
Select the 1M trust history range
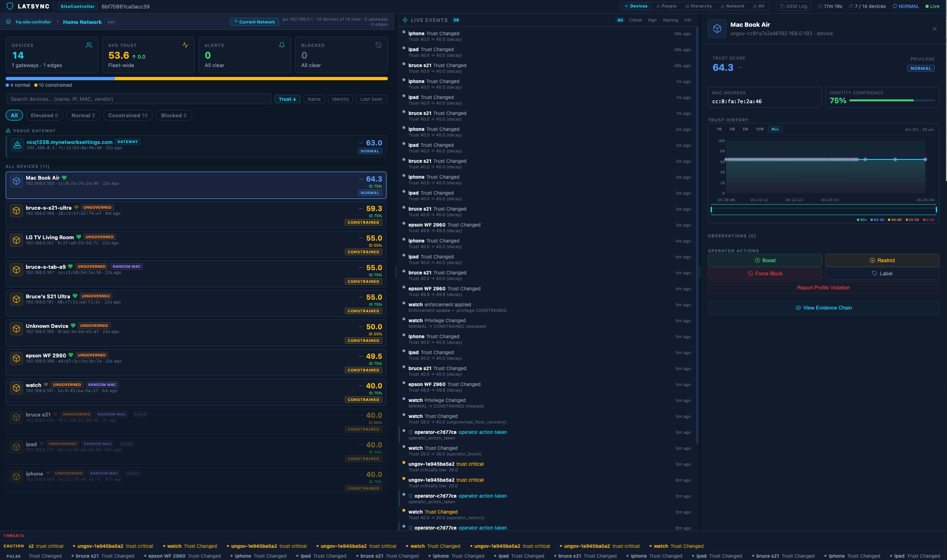[x=719, y=129]
